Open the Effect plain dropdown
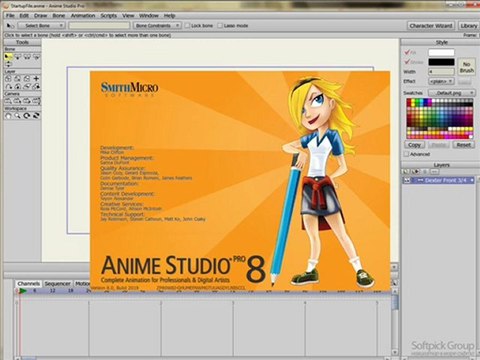This screenshot has height=360, width=480. pos(441,81)
